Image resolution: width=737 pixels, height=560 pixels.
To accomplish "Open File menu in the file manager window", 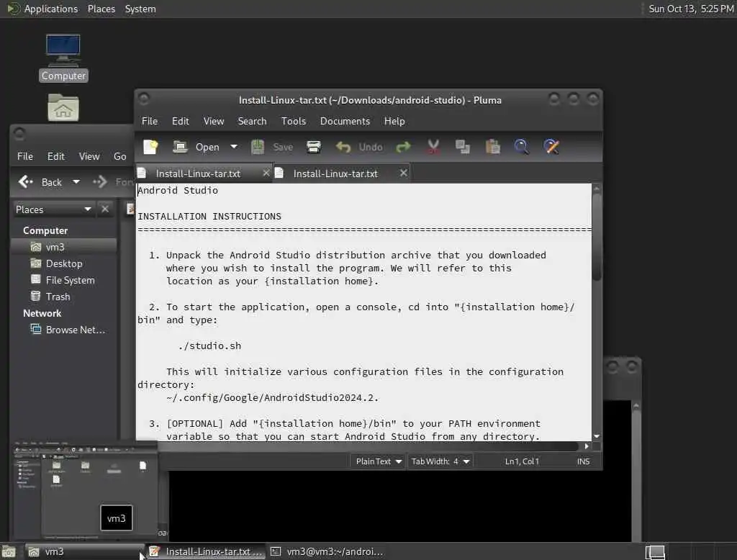I will point(25,157).
